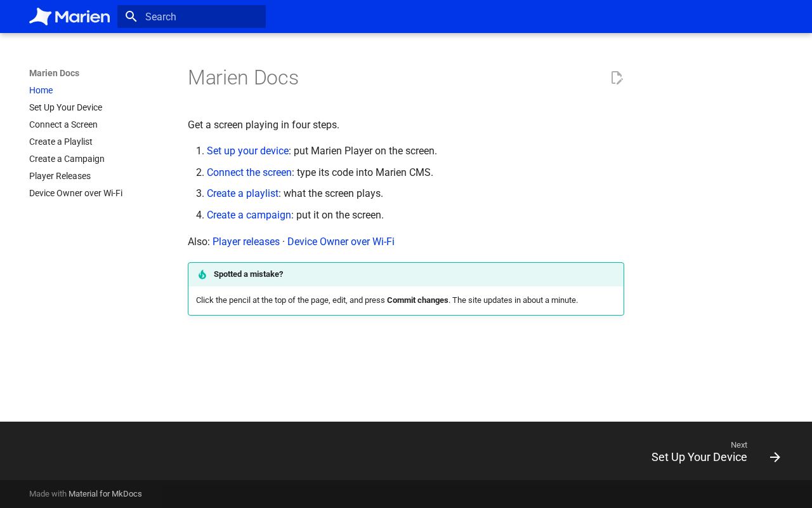Screen dimensions: 812x508
Task: Follow the 'Connect the screen' step link
Action: coord(249,173)
